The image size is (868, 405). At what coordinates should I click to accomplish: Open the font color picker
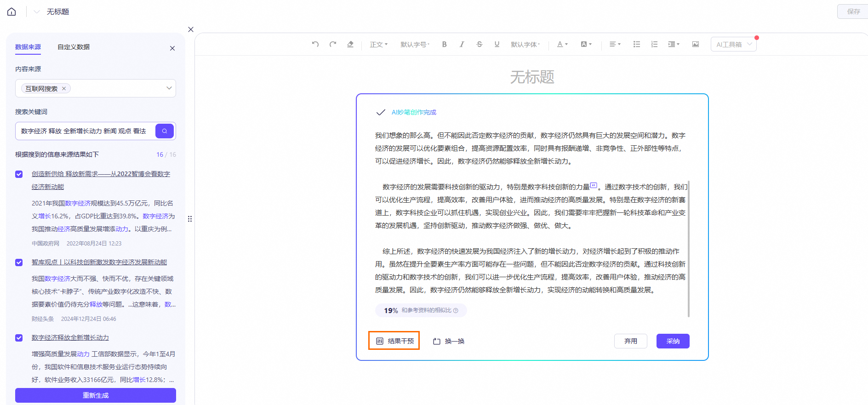tap(562, 44)
